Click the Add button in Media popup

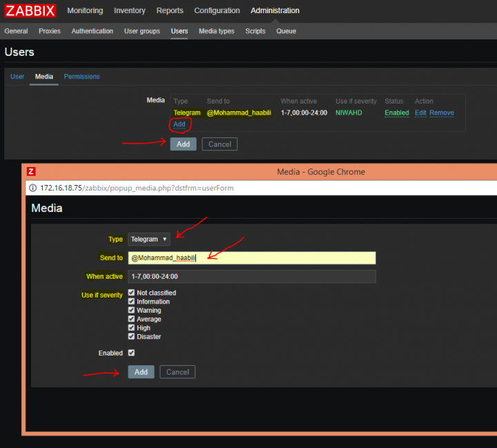point(141,372)
